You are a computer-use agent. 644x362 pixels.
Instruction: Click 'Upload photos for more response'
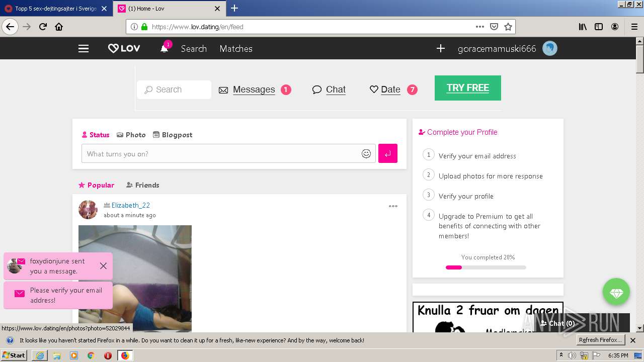point(491,176)
